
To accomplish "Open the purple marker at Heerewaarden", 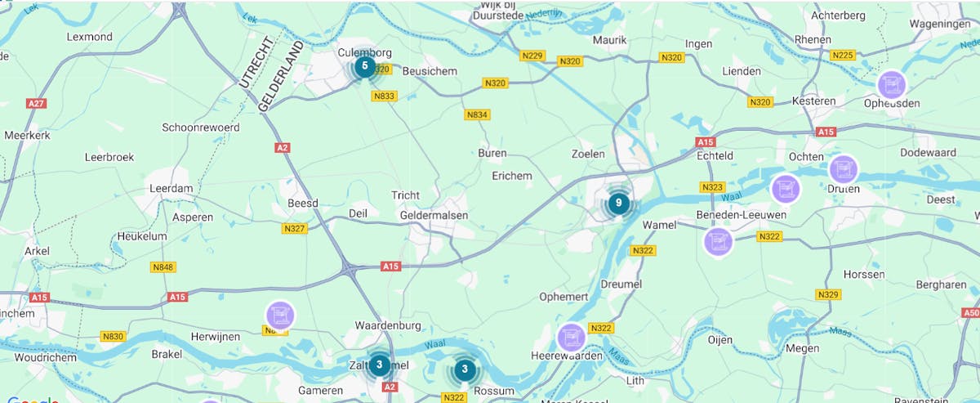I will [x=571, y=337].
